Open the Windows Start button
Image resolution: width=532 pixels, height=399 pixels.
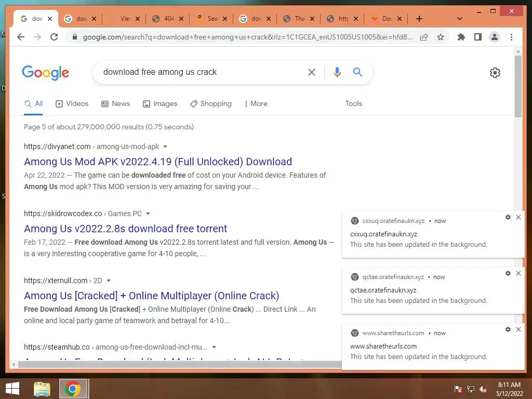[12, 389]
